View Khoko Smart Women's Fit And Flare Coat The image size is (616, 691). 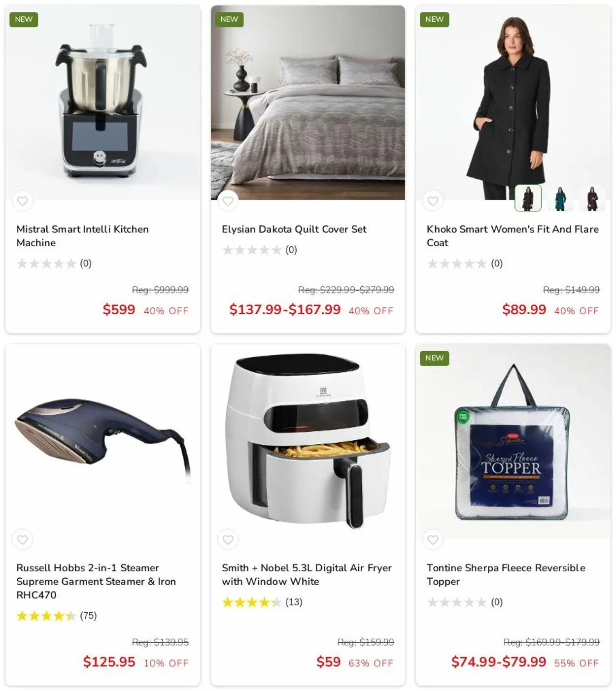pyautogui.click(x=513, y=236)
